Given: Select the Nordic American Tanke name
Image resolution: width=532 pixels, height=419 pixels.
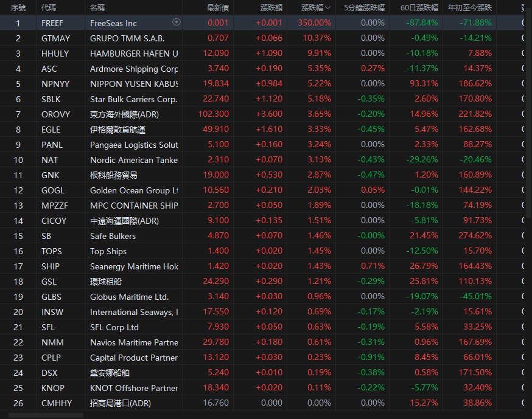Looking at the screenshot, I should [x=134, y=160].
